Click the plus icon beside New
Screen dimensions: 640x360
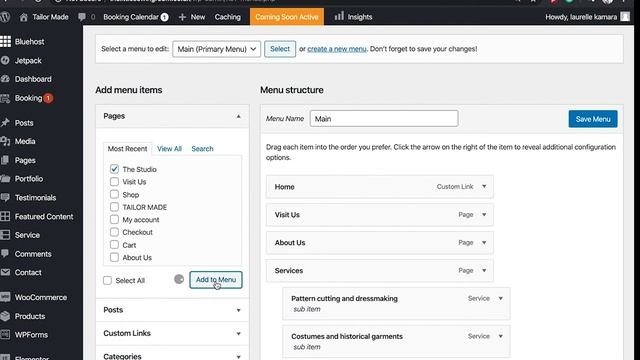pyautogui.click(x=182, y=17)
